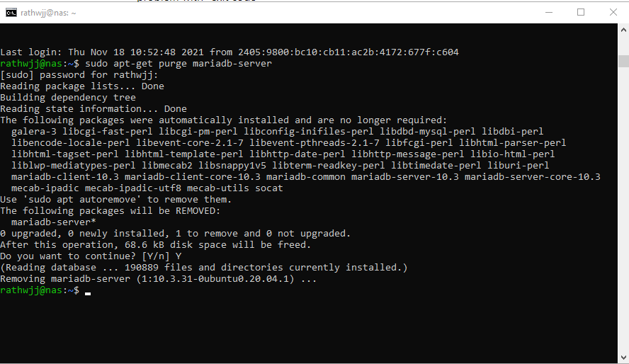Click the scrollbar up arrow
This screenshot has height=364, width=629.
coord(623,30)
